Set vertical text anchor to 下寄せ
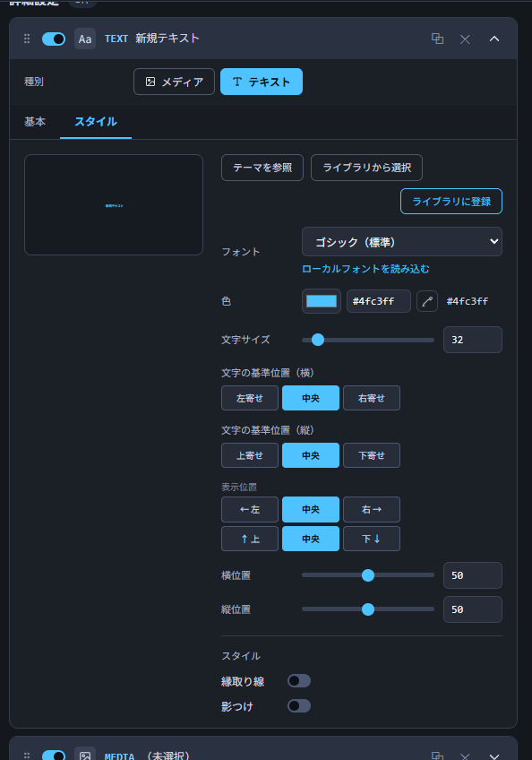The height and width of the screenshot is (760, 532). point(372,455)
